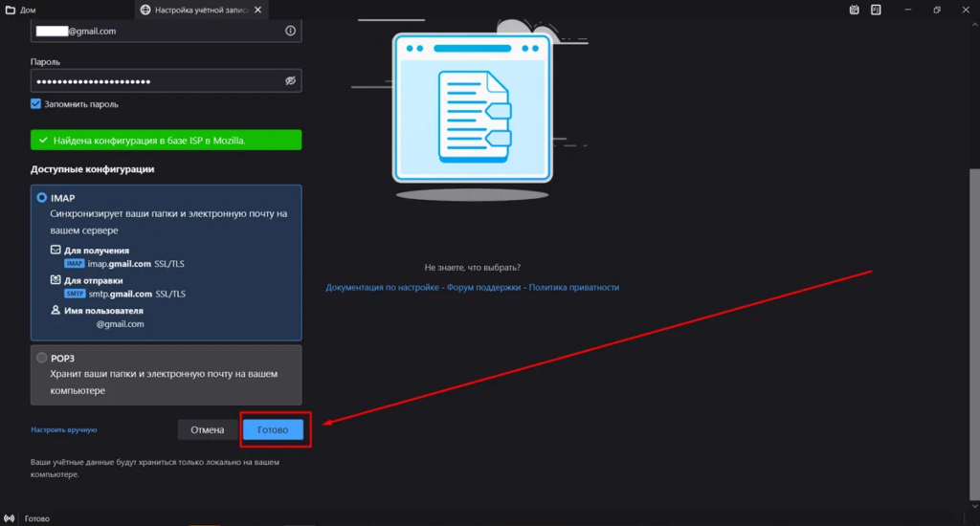Image resolution: width=980 pixels, height=526 pixels.
Task: Click the email field info icon
Action: coord(290,31)
